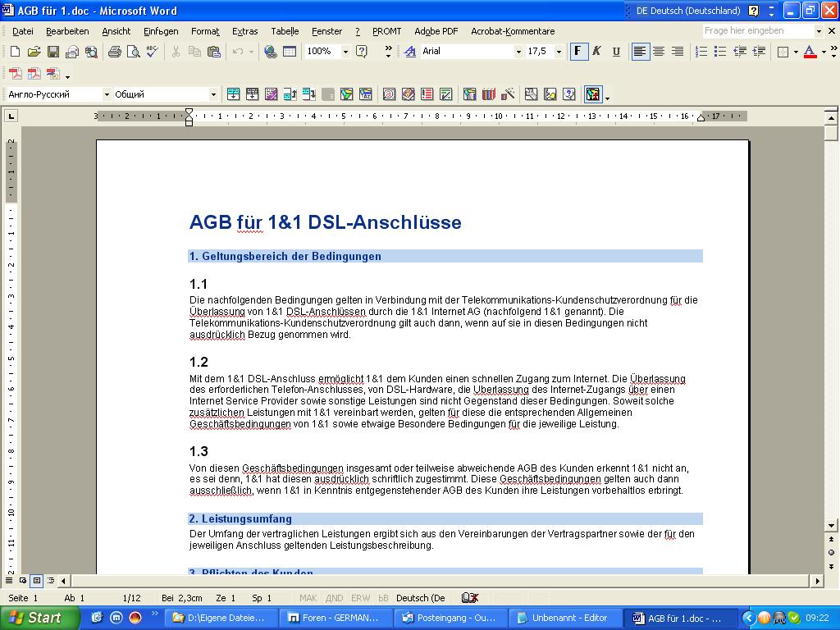Open the D:\Eigene Dateien taskbar folder window
This screenshot has width=840, height=630.
pos(221,619)
